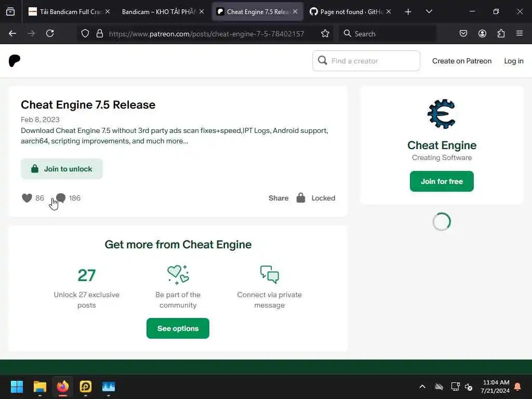Click the Firefox taskbar icon
This screenshot has height=399, width=532.
(63, 387)
